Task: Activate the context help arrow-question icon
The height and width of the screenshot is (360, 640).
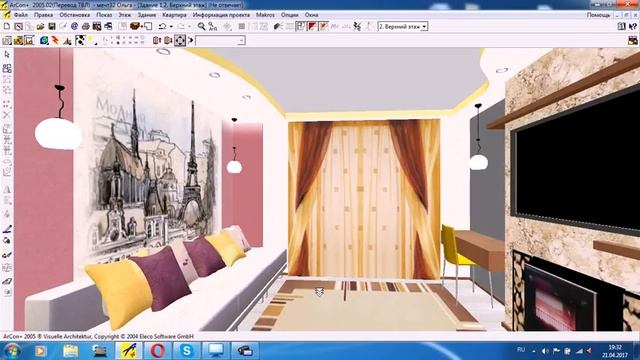Action: point(633,26)
